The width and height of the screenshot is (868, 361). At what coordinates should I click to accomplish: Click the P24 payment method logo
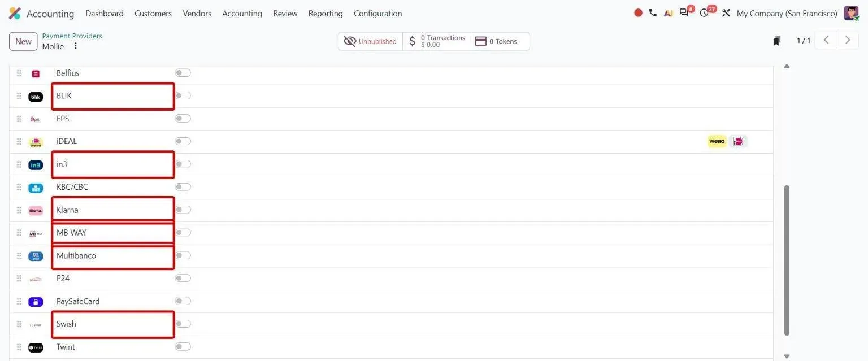[x=36, y=279]
